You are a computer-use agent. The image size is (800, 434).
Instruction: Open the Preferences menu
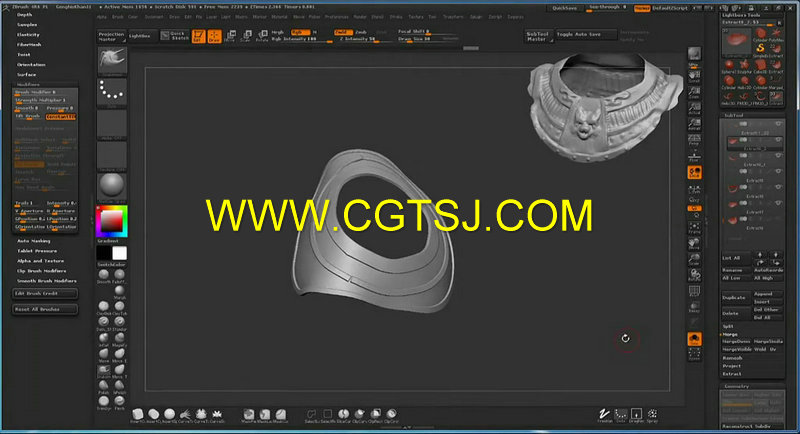click(337, 17)
